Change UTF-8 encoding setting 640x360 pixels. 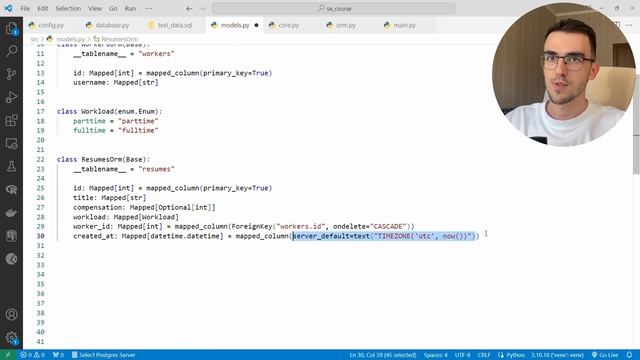point(462,355)
